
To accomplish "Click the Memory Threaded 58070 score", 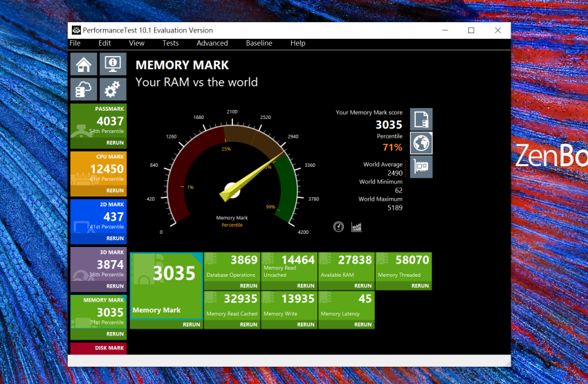I will click(x=412, y=260).
